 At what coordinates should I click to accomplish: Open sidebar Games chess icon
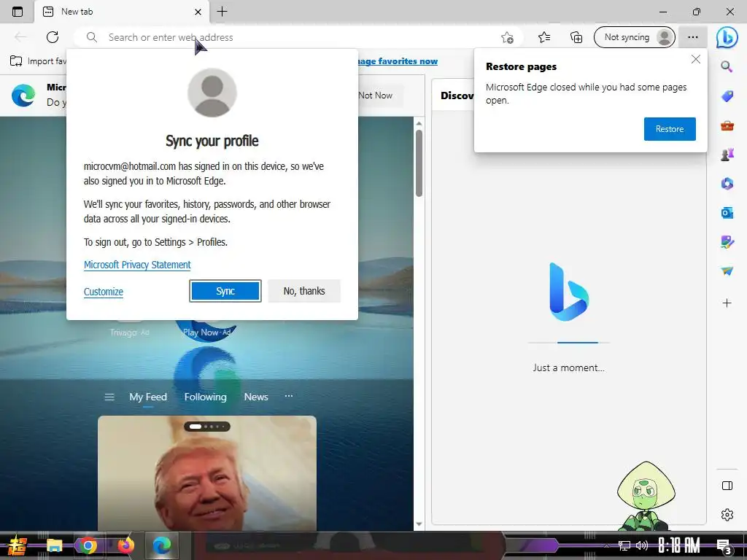(727, 155)
